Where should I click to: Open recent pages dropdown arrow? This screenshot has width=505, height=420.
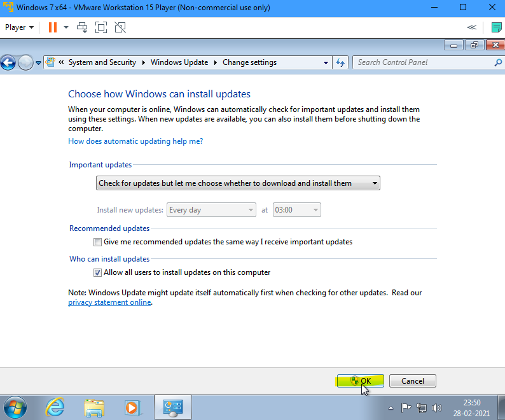tap(38, 63)
